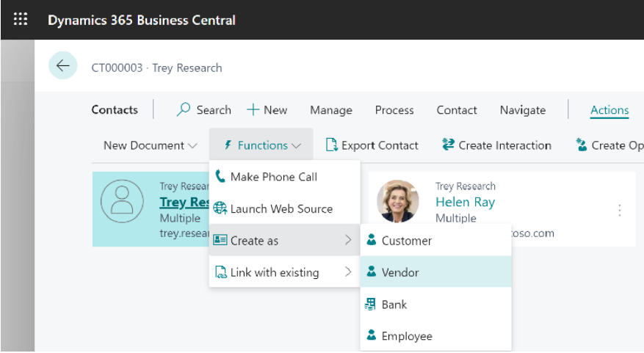Image resolution: width=644 pixels, height=353 pixels.
Task: Click the plus icon beside New
Action: point(253,109)
